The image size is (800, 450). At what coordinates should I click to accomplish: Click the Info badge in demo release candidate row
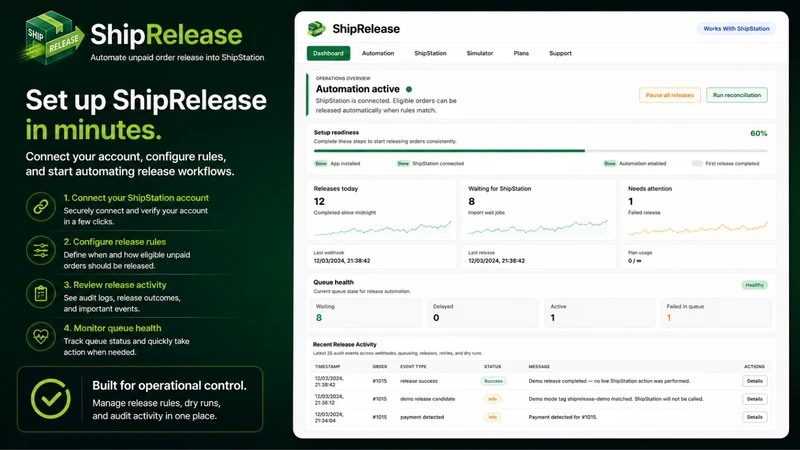click(492, 399)
